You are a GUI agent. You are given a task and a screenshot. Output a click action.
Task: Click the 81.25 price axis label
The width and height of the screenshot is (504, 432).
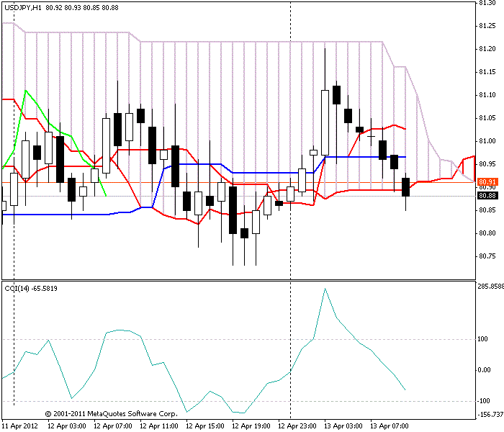pyautogui.click(x=487, y=26)
